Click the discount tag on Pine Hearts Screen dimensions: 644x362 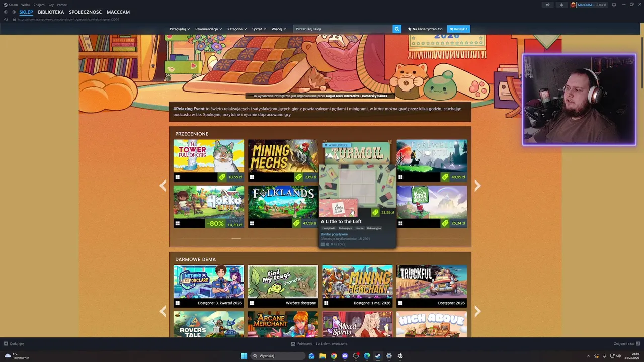(445, 223)
